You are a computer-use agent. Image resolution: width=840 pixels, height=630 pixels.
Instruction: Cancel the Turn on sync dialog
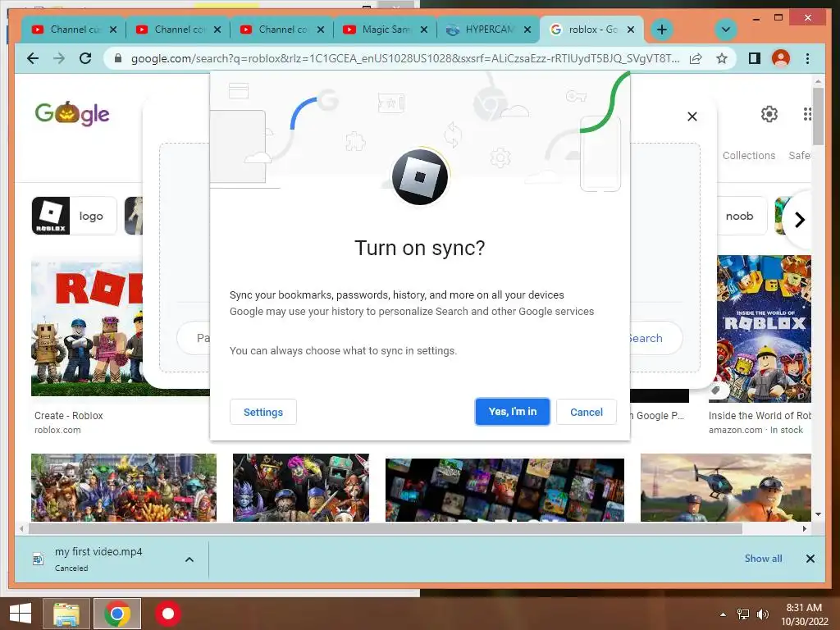point(586,412)
